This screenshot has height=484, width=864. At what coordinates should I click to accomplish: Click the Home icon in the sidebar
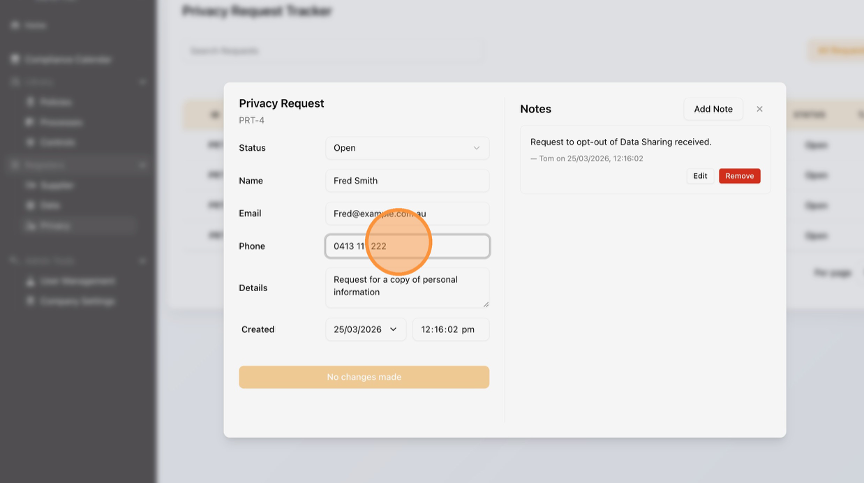pos(15,24)
